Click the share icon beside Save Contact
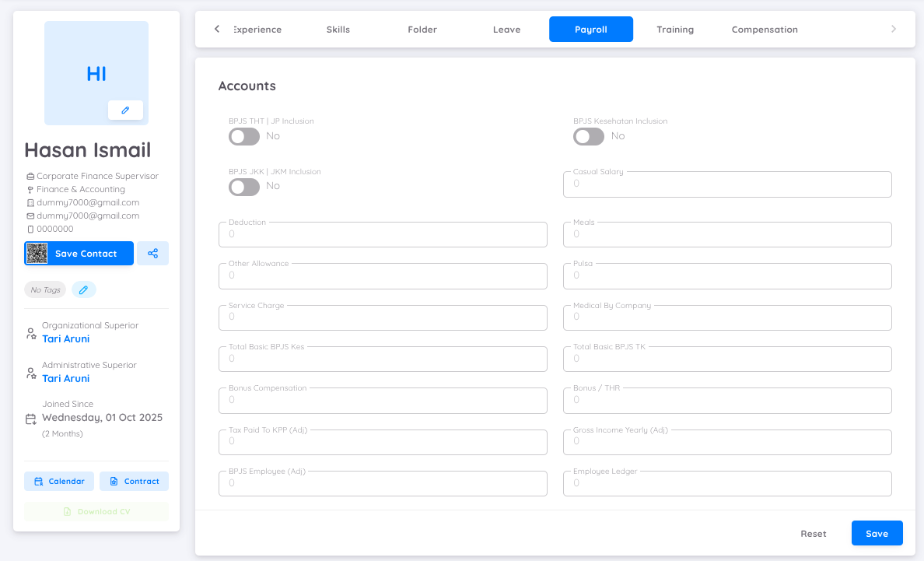Viewport: 924px width, 561px height. point(152,253)
